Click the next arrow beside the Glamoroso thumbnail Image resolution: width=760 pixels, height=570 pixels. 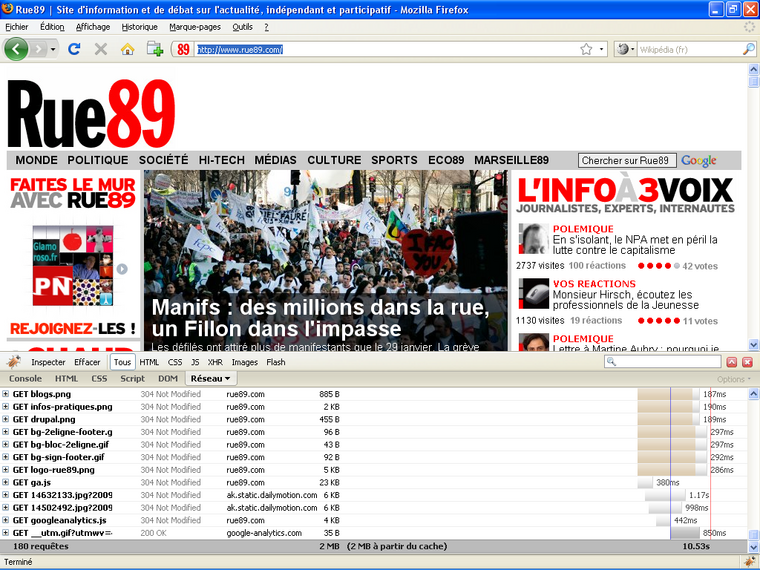pos(122,269)
